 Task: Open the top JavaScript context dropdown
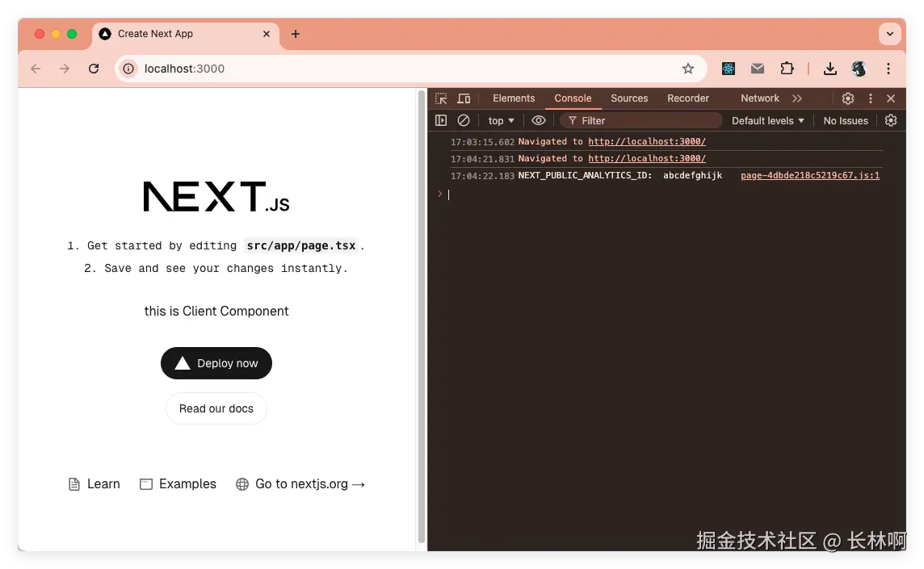501,121
